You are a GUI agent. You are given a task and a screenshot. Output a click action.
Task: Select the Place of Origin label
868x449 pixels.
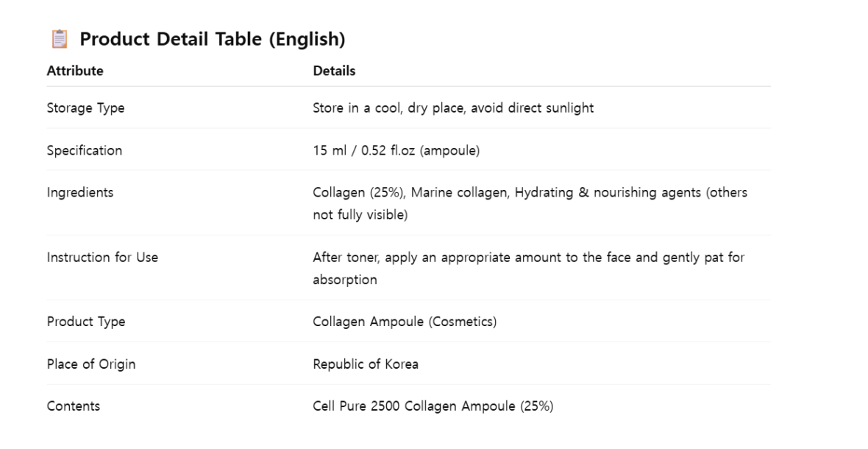pos(91,364)
